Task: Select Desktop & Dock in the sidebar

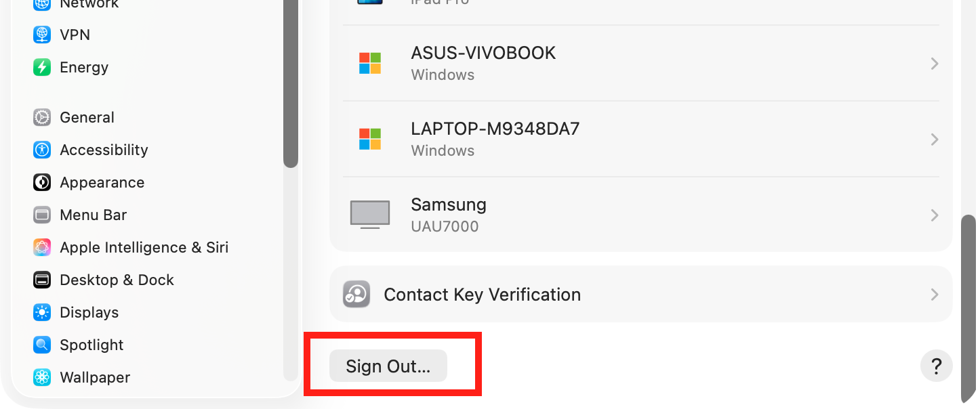Action: [117, 280]
